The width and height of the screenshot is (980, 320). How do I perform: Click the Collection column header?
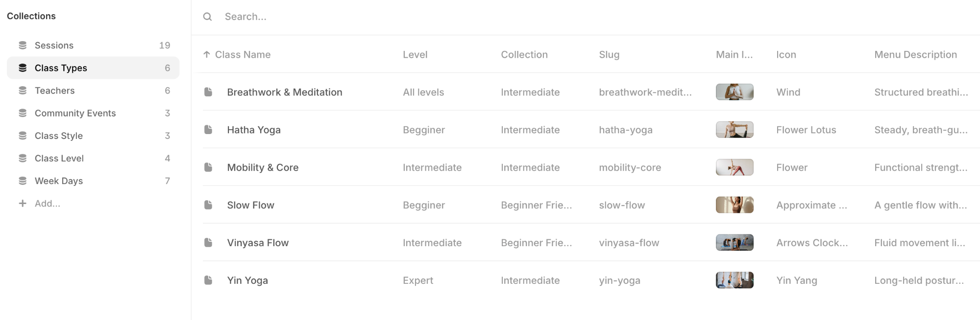pos(524,55)
